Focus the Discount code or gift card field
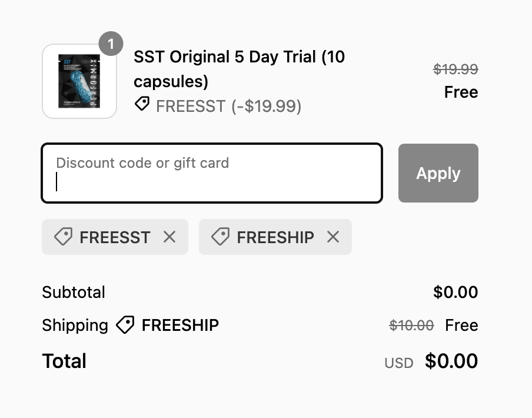Viewport: 532px width, 418px height. click(x=212, y=174)
